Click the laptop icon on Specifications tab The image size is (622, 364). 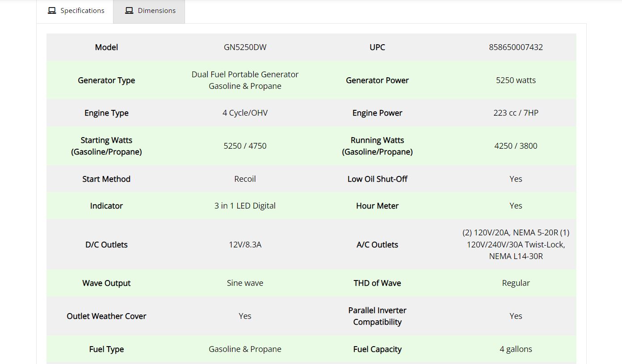(x=52, y=10)
